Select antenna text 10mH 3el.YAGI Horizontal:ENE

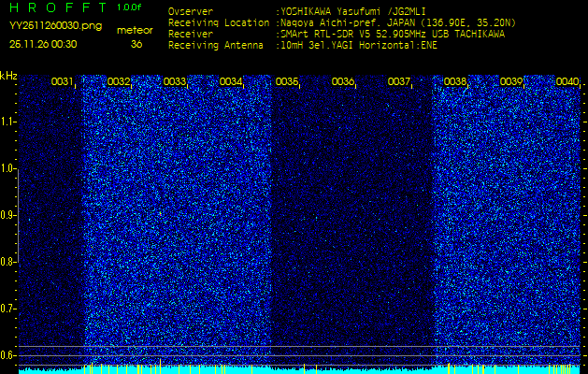(359, 46)
